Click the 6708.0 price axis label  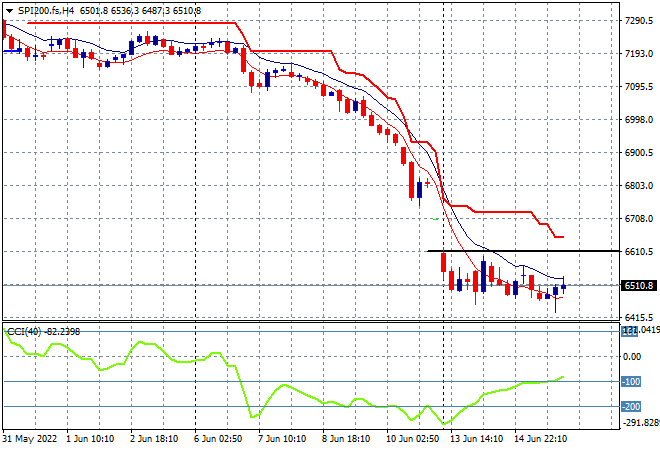click(639, 219)
